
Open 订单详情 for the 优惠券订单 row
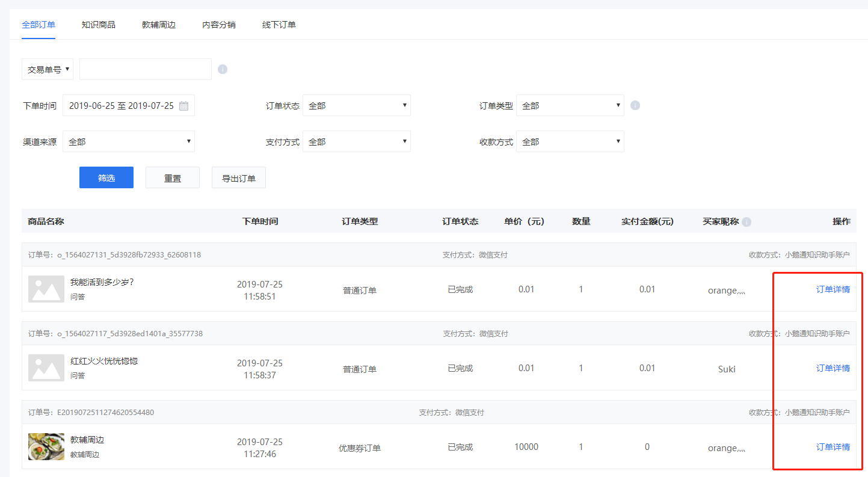click(x=833, y=447)
